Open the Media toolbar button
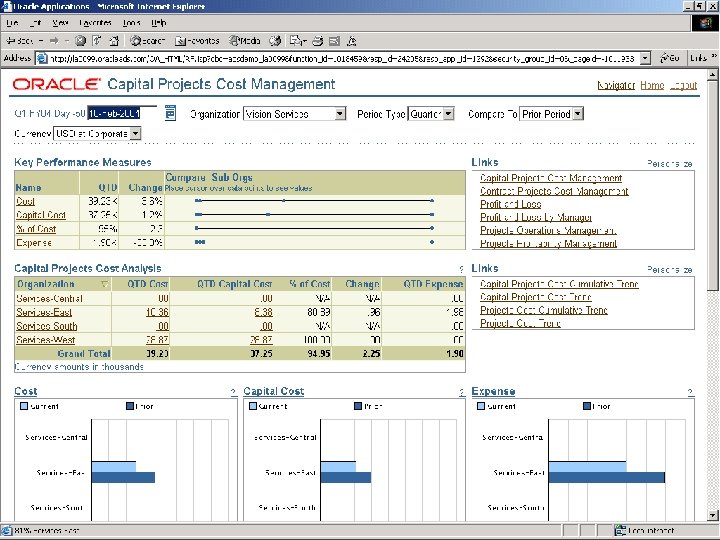This screenshot has height=540, width=720. pyautogui.click(x=245, y=41)
